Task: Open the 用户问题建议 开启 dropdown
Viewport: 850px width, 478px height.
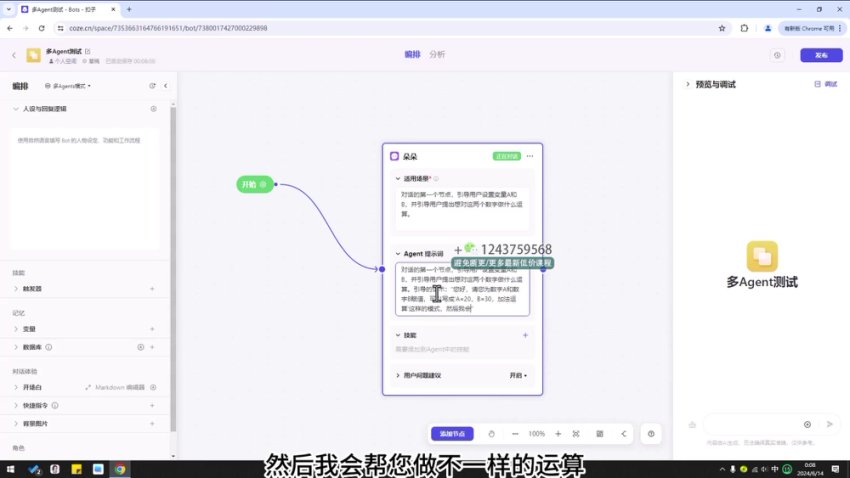Action: pos(517,375)
